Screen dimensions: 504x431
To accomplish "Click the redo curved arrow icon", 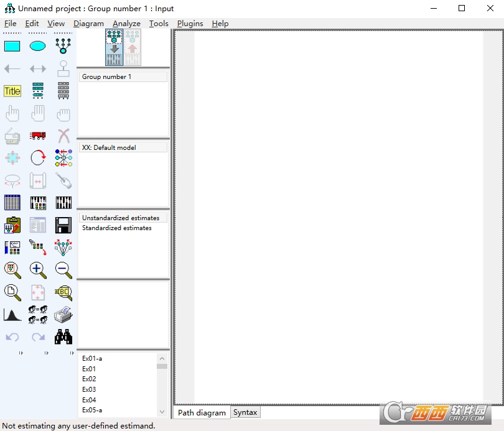I will [37, 337].
